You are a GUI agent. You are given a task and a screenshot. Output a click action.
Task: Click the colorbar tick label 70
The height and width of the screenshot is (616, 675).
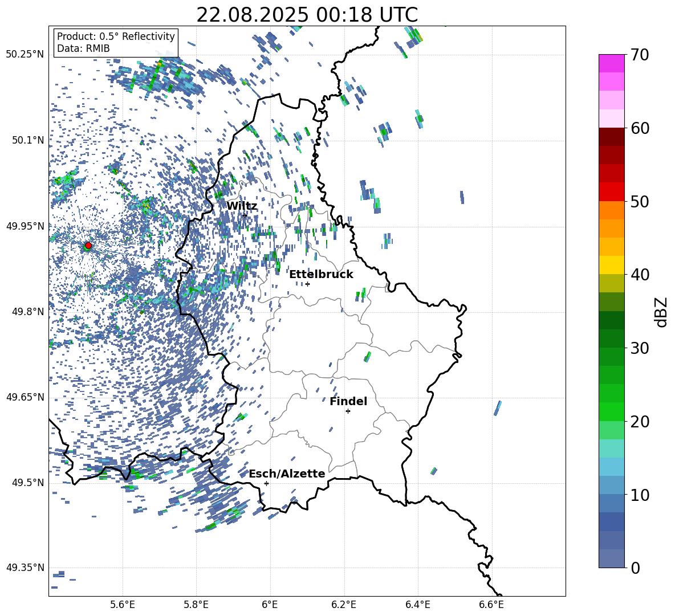(x=640, y=55)
